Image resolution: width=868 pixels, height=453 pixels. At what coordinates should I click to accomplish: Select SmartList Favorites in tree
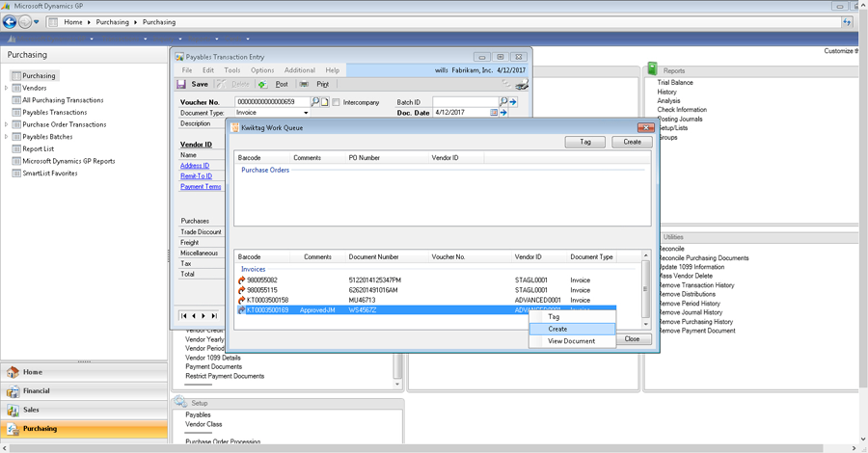click(50, 173)
